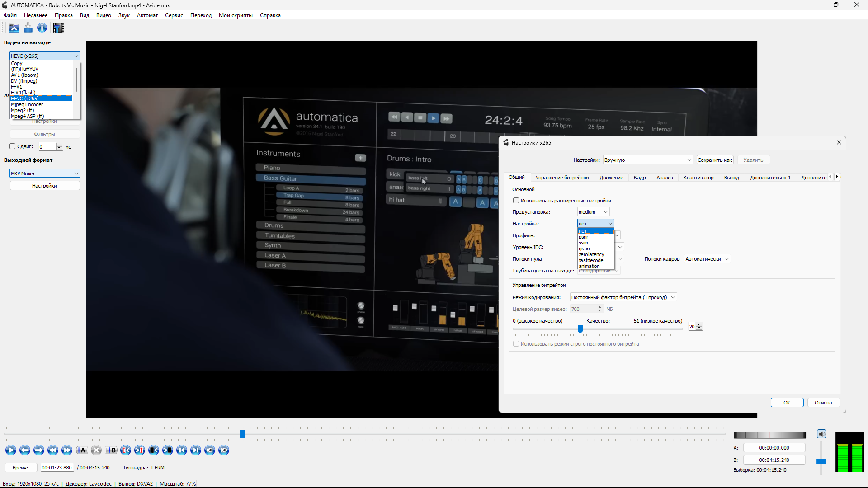868x488 pixels.
Task: Close the x265 settings dialog with the X
Action: (839, 142)
